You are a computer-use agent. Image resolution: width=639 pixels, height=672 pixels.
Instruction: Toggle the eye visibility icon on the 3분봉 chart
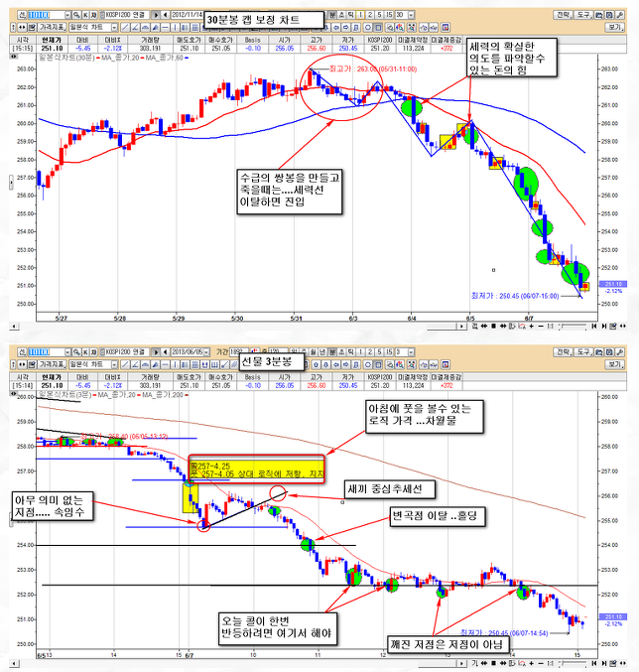(x=13, y=393)
